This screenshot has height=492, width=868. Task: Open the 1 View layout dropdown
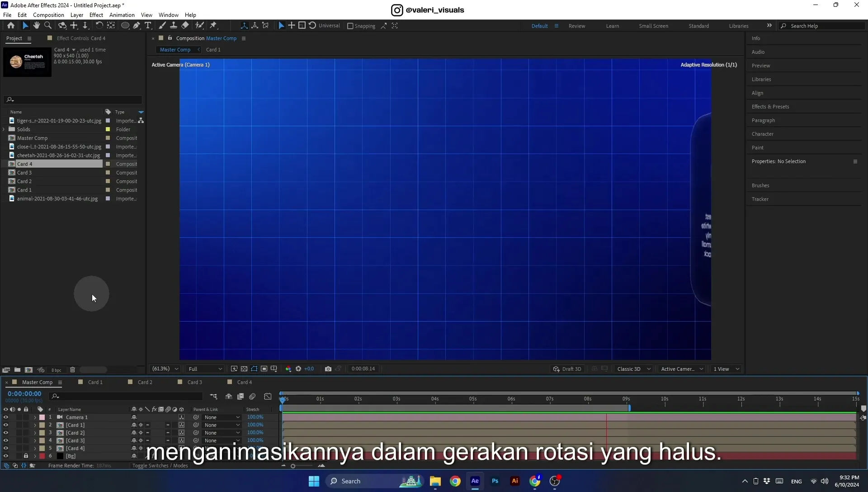[726, 369]
